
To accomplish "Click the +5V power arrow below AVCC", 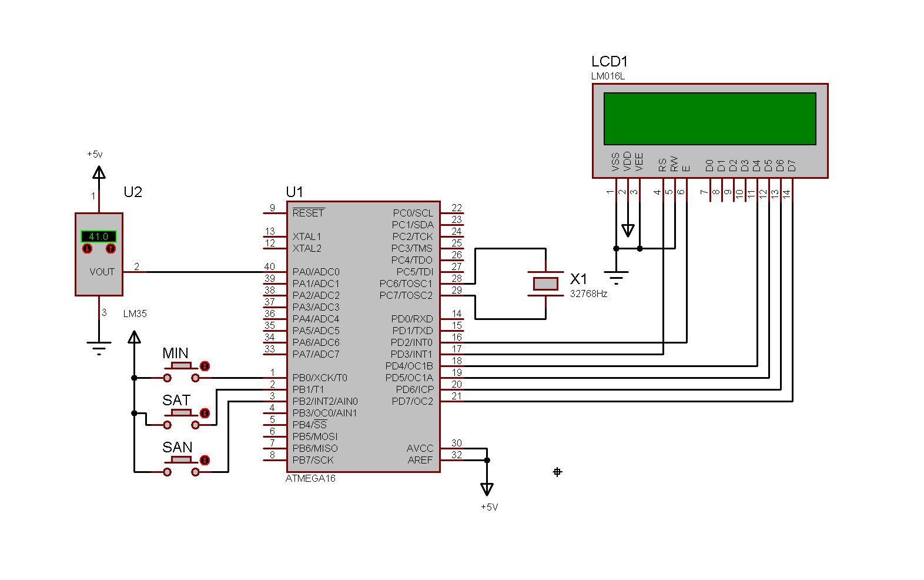I will (487, 489).
